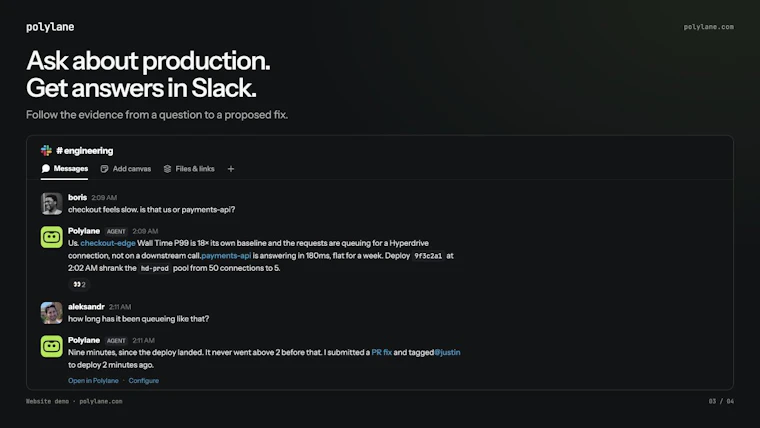Click Polylane name on 2:09 AM message
Viewport: 760px width, 428px height.
(x=84, y=231)
